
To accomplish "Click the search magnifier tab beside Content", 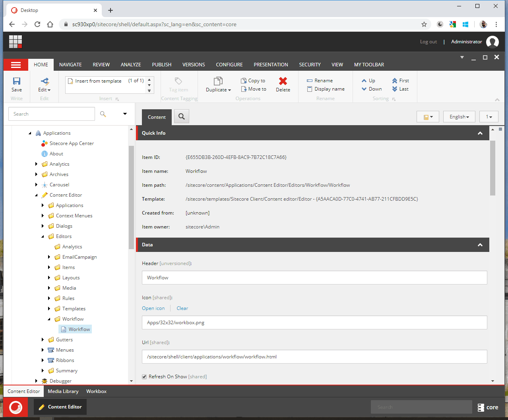I will pos(182,116).
